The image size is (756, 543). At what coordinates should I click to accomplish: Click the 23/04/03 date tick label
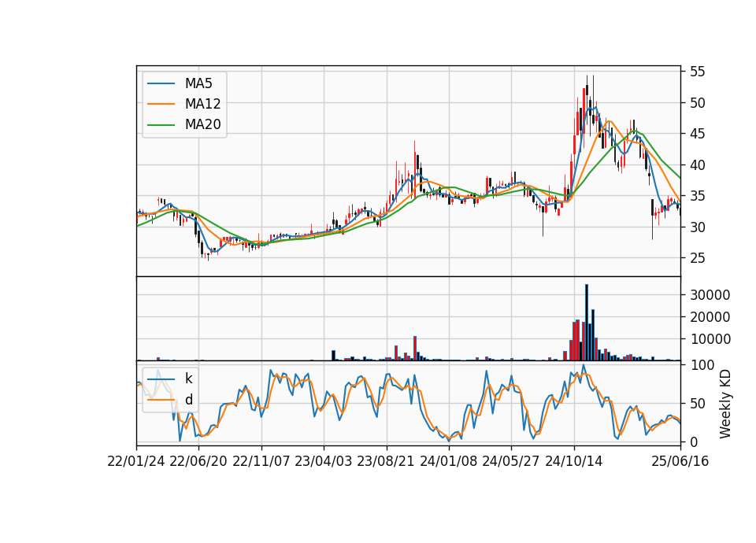click(x=324, y=461)
